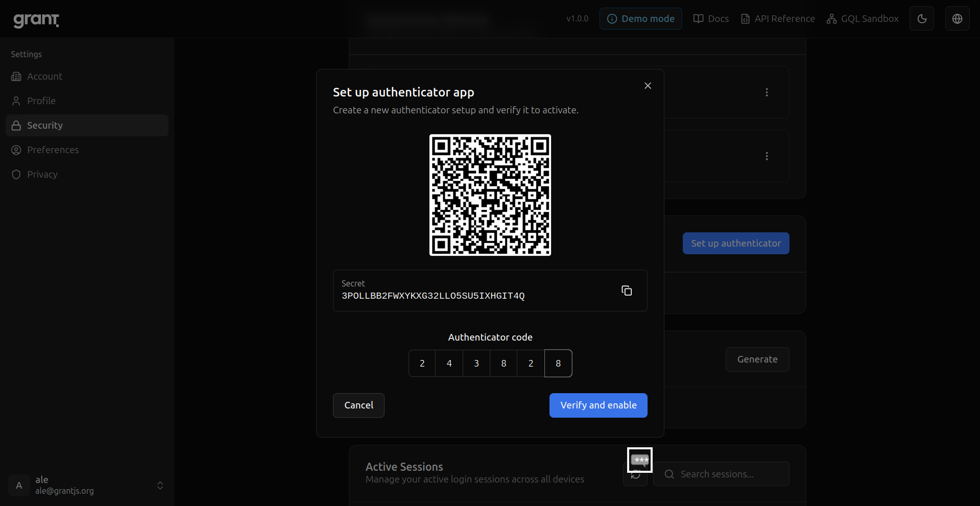
Task: Click the version label v1.0.0
Action: pos(577,19)
